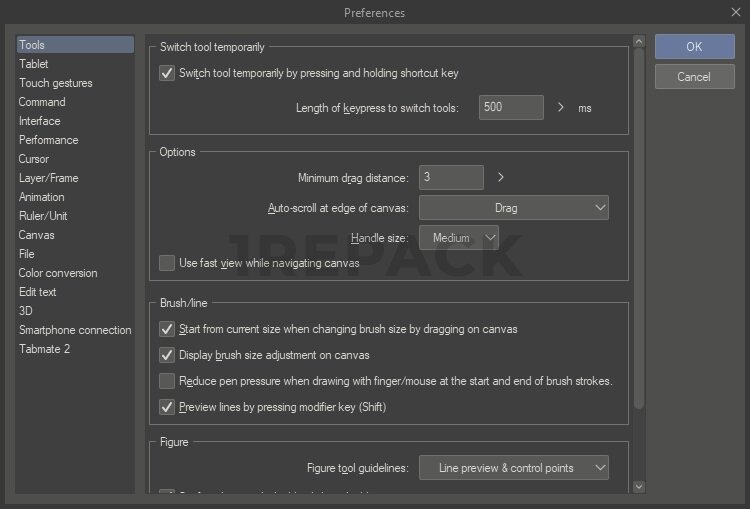Click the Minimum drag distance input field
Viewport: 750px width, 509px height.
tap(450, 177)
